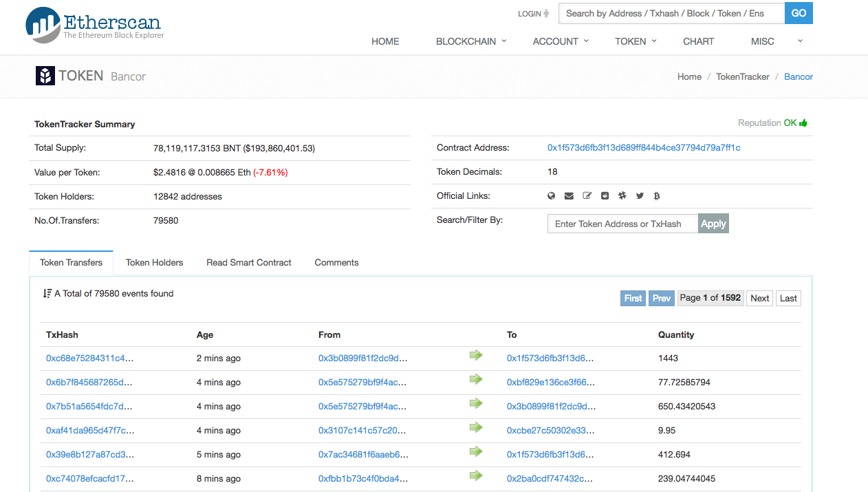Click the Etherscan logo
Viewport: 868px width, 492px height.
click(95, 25)
